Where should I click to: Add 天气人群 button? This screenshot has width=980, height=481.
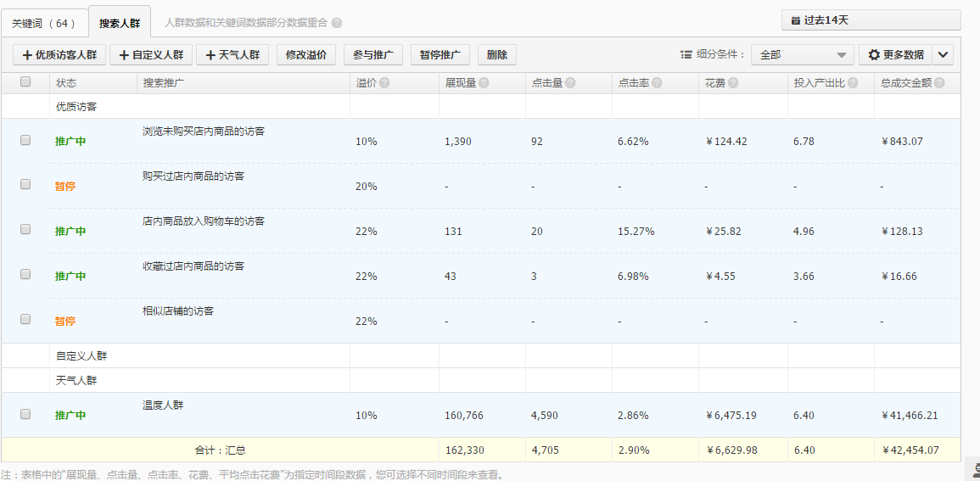[x=232, y=55]
